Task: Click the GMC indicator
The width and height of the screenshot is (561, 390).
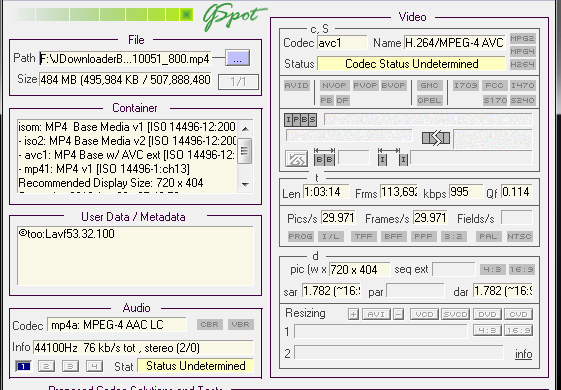Action: tap(429, 86)
